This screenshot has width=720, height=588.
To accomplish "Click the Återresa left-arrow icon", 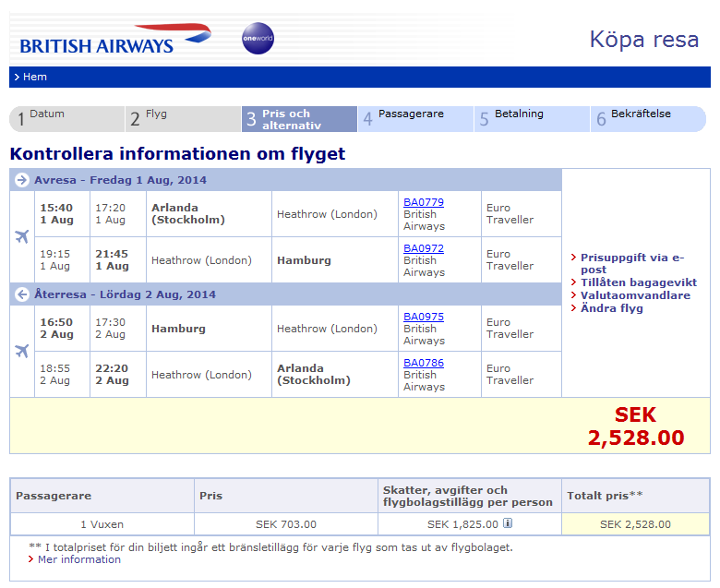I will point(21,294).
